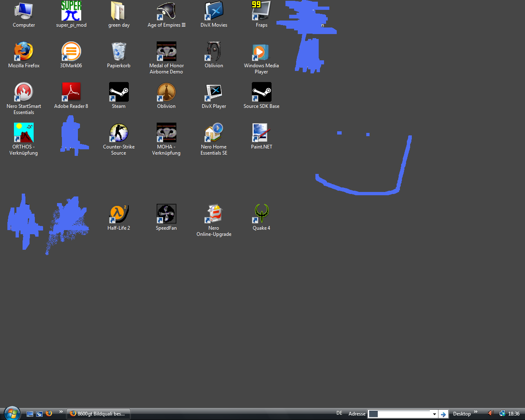The image size is (525, 420).
Task: Launch the 3DMark06 benchmark icon
Action: 71,55
